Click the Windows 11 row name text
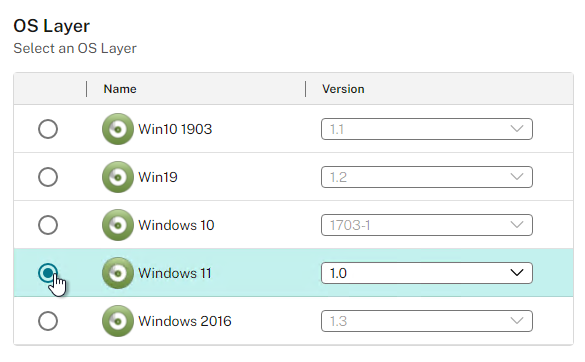Image resolution: width=585 pixels, height=362 pixels. (175, 273)
